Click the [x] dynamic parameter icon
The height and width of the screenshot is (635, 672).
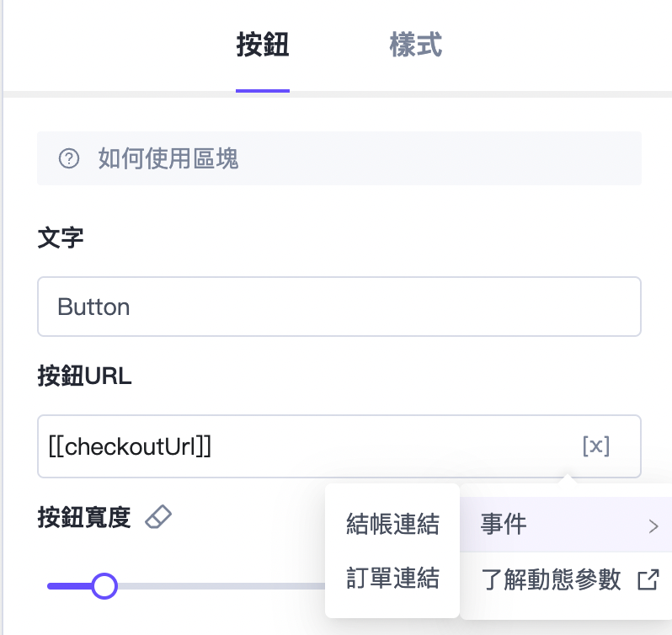(x=595, y=446)
